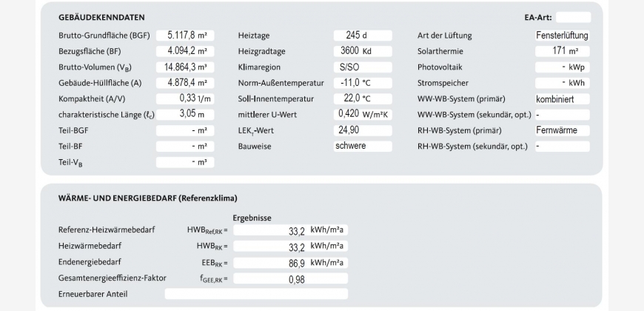644x311 pixels.
Task: Select the Kompaktheit (A/V) value field
Action: pyautogui.click(x=185, y=98)
